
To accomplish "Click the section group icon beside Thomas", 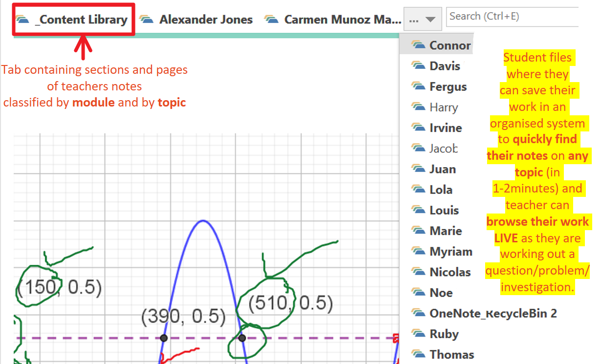I will pyautogui.click(x=419, y=355).
